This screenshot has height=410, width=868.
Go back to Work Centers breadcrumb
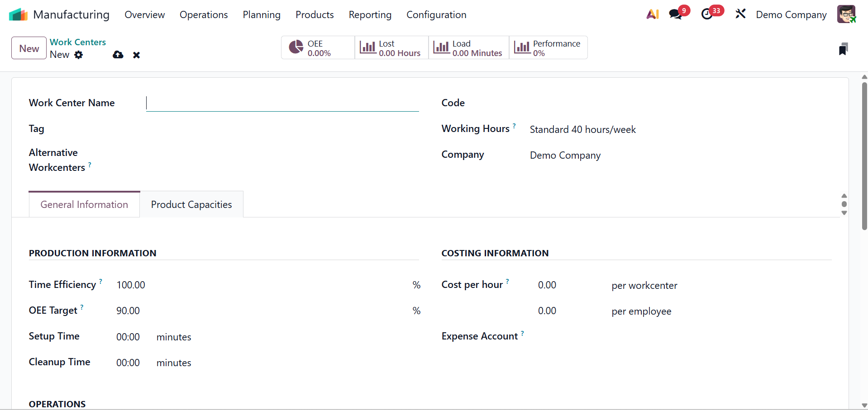tap(78, 42)
